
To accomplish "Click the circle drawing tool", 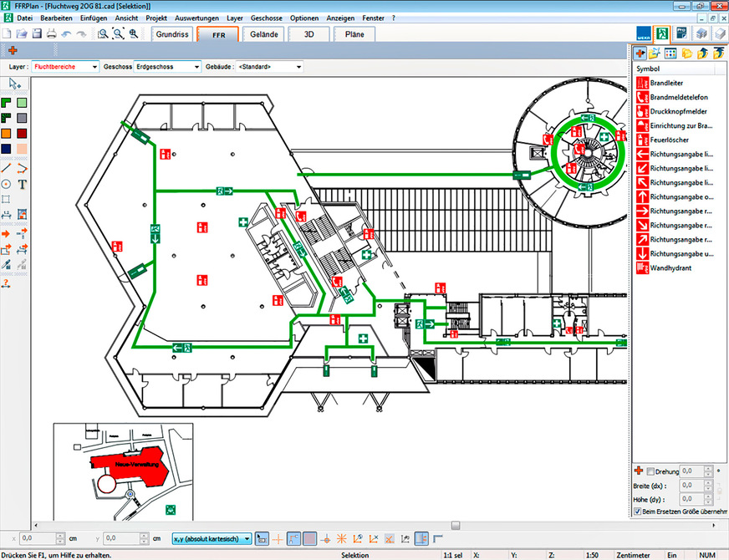I will tap(7, 184).
